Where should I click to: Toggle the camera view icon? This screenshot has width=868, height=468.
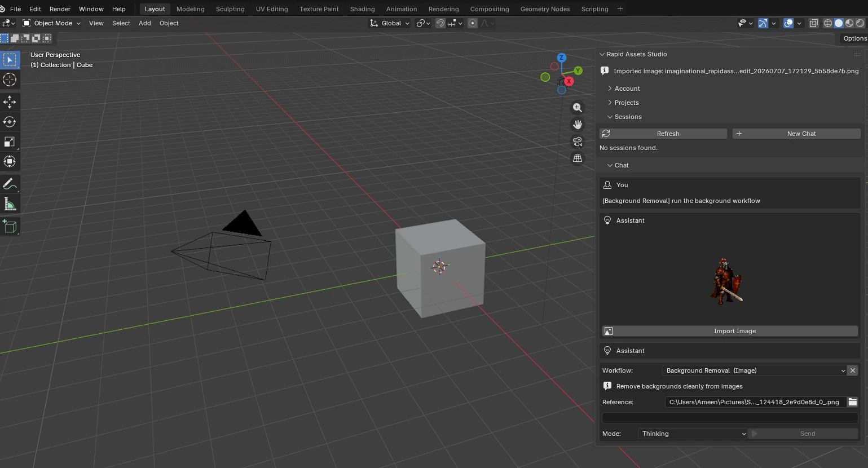click(x=577, y=142)
